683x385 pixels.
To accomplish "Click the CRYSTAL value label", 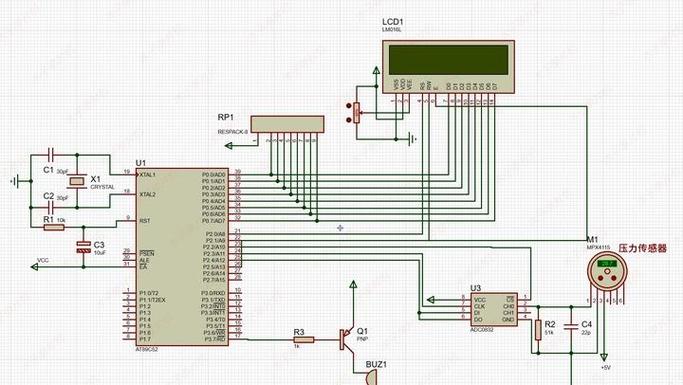I will 102,187.
